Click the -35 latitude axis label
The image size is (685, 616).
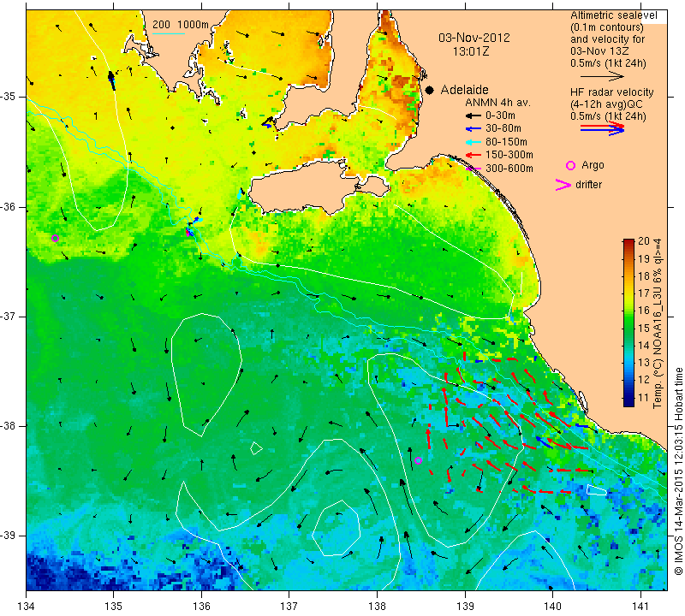[x=9, y=97]
